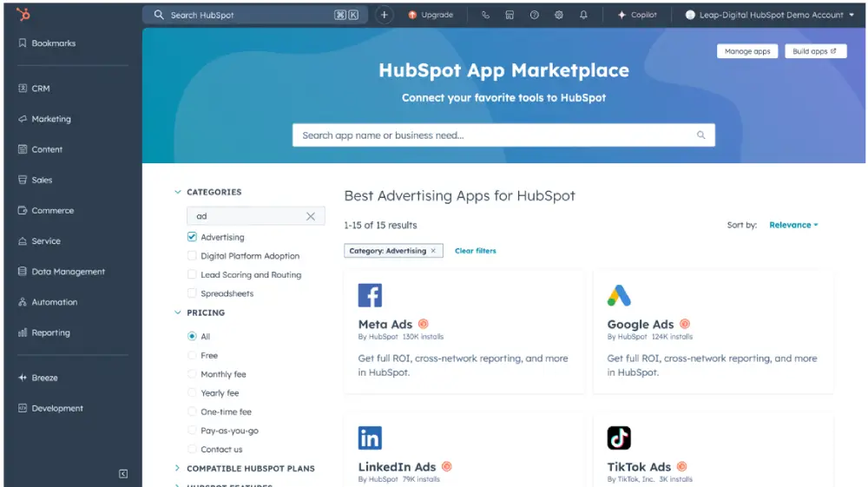
Task: Clear the category filter text 'ad'
Action: click(311, 216)
